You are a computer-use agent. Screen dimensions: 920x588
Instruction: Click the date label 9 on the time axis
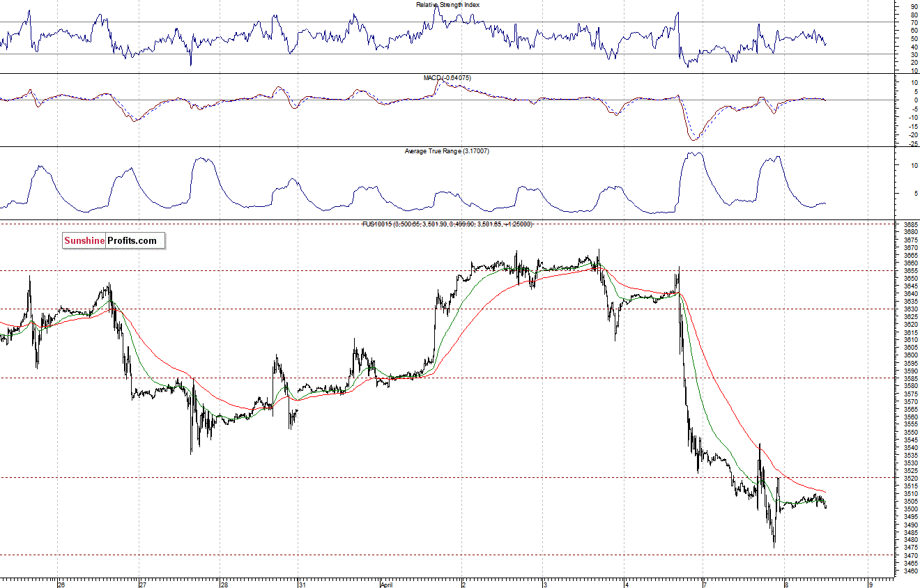(871, 585)
